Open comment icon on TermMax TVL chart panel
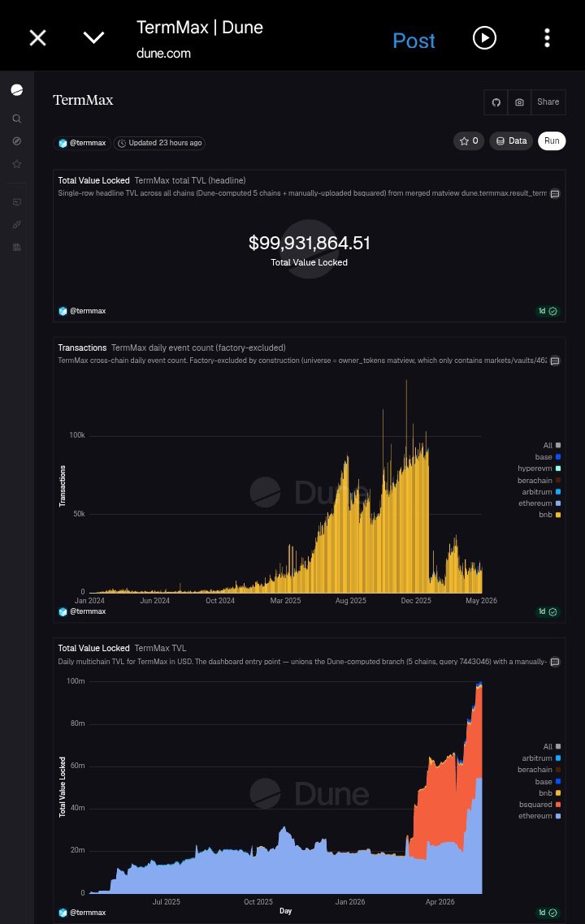The image size is (585, 924). [555, 662]
